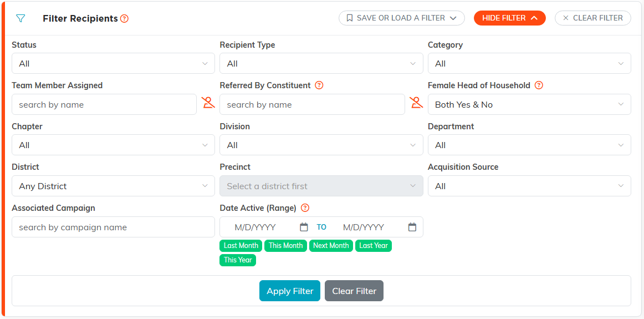Select the Last Month date shortcut
Image resolution: width=644 pixels, height=319 pixels.
coord(241,246)
